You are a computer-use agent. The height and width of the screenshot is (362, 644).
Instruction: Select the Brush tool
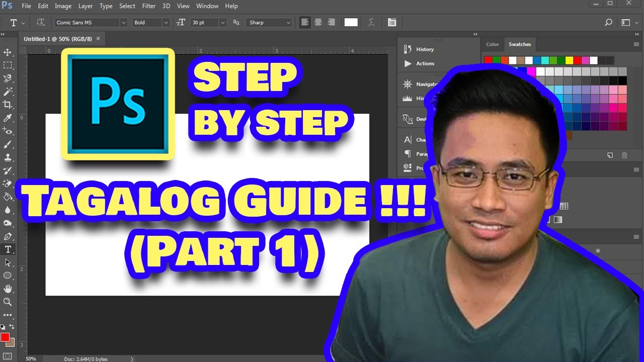[8, 144]
